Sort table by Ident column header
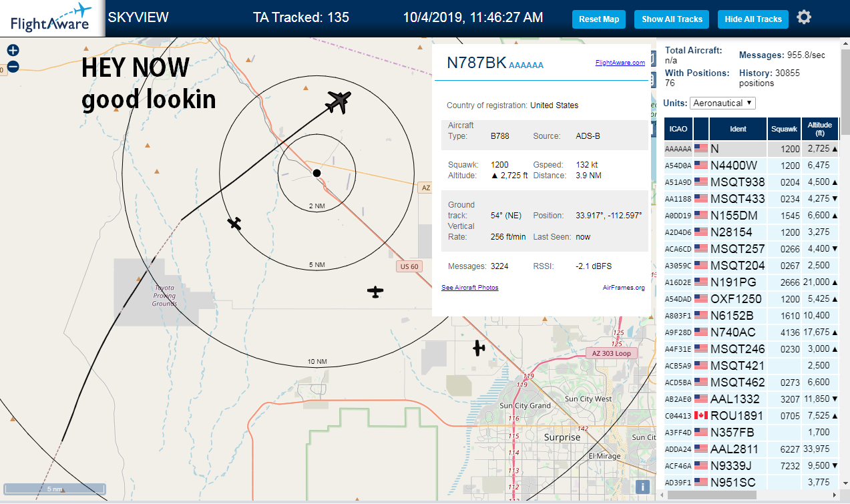Viewport: 850px width, 504px height. pos(738,129)
